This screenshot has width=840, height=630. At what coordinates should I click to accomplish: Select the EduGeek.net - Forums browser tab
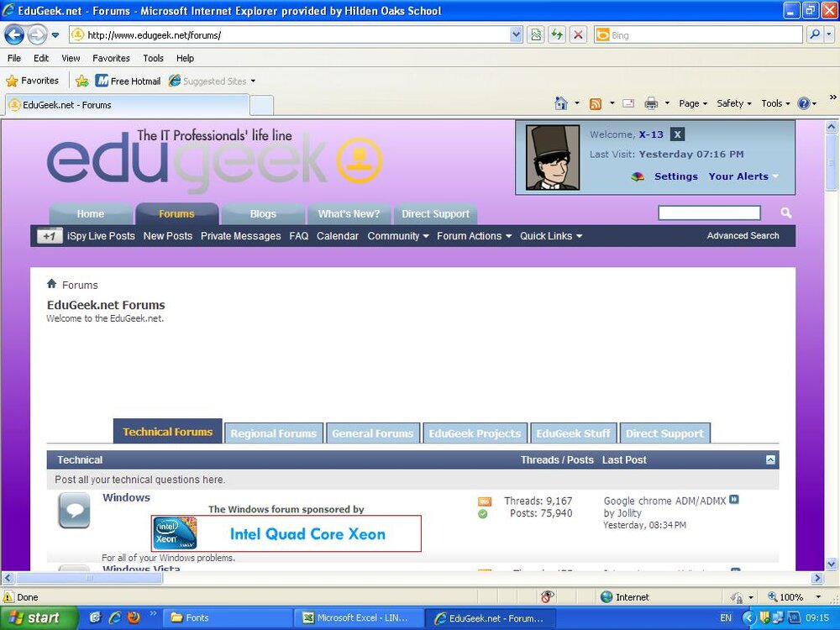[x=128, y=105]
